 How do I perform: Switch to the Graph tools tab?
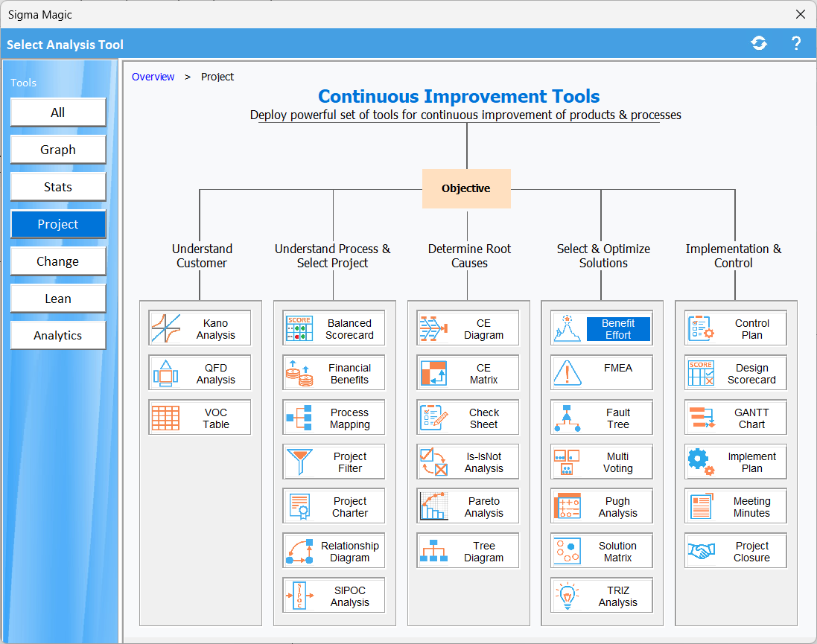(58, 150)
